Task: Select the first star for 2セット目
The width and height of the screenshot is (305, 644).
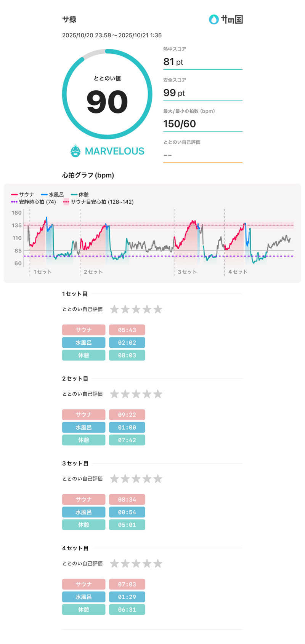Action: [114, 394]
